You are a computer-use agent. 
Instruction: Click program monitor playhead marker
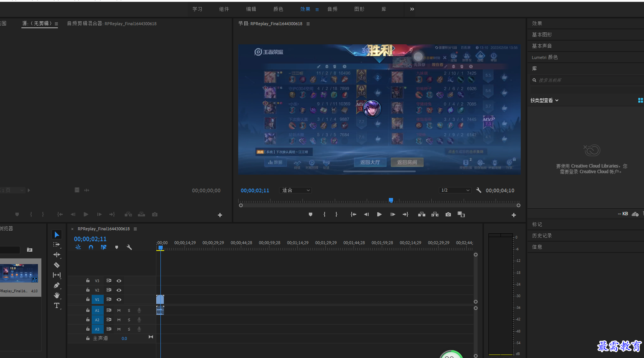pos(391,200)
